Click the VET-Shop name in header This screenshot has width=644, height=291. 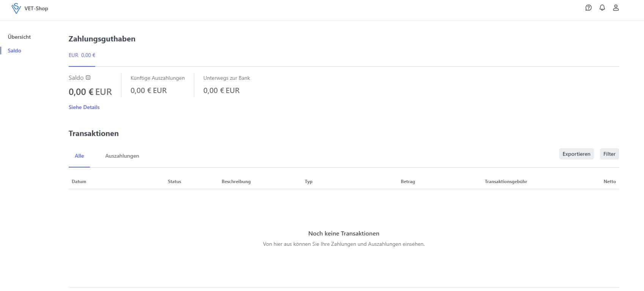[x=36, y=8]
